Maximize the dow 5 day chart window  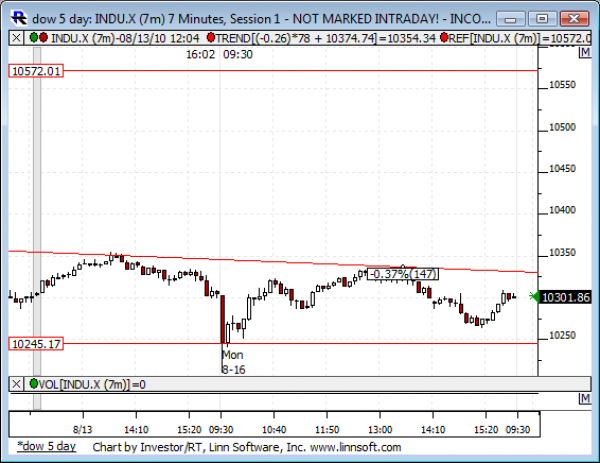pos(542,19)
